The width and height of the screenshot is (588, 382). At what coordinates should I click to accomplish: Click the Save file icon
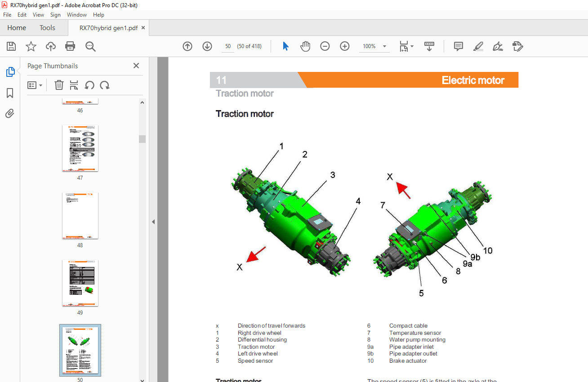click(11, 46)
